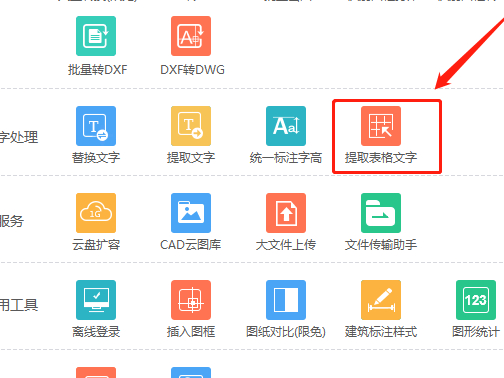Click the 文件传输助手 text label
The width and height of the screenshot is (504, 378).
click(381, 245)
